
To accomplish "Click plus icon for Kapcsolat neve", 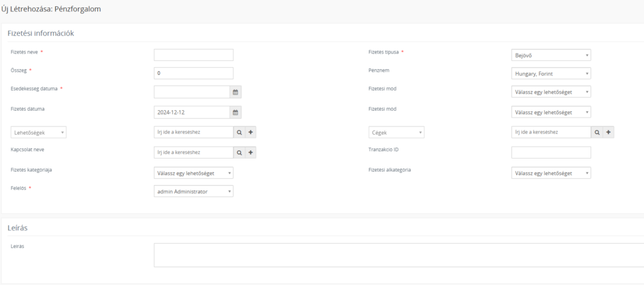I will (250, 152).
